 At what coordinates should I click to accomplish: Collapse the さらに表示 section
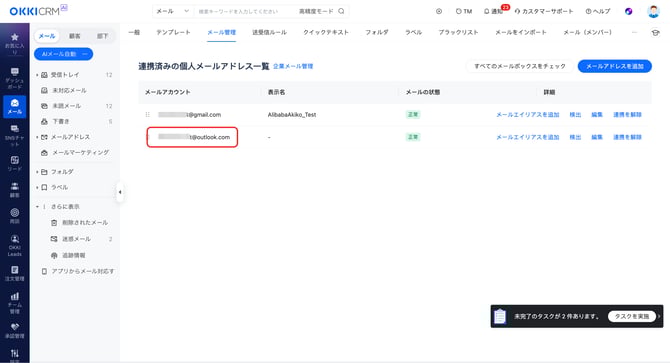tap(37, 207)
